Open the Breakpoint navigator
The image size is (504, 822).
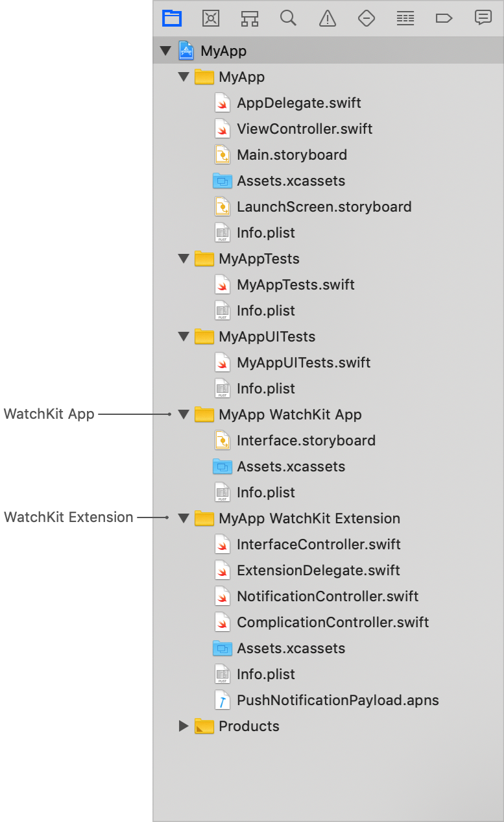click(444, 18)
